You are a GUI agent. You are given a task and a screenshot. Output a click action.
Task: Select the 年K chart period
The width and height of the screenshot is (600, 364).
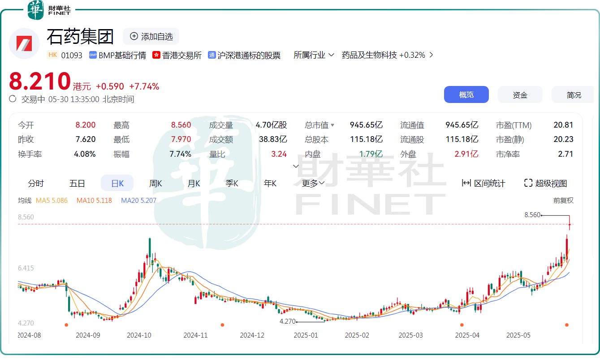coord(270,183)
